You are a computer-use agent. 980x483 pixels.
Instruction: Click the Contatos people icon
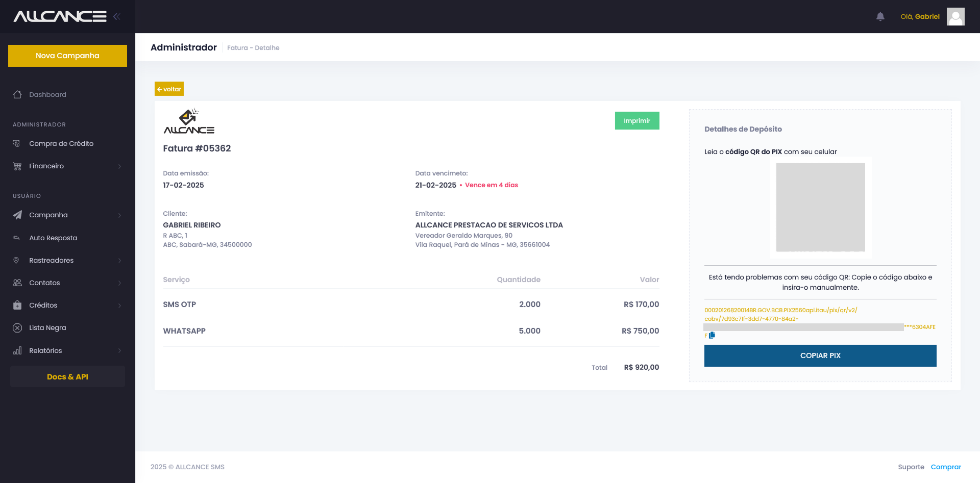17,283
